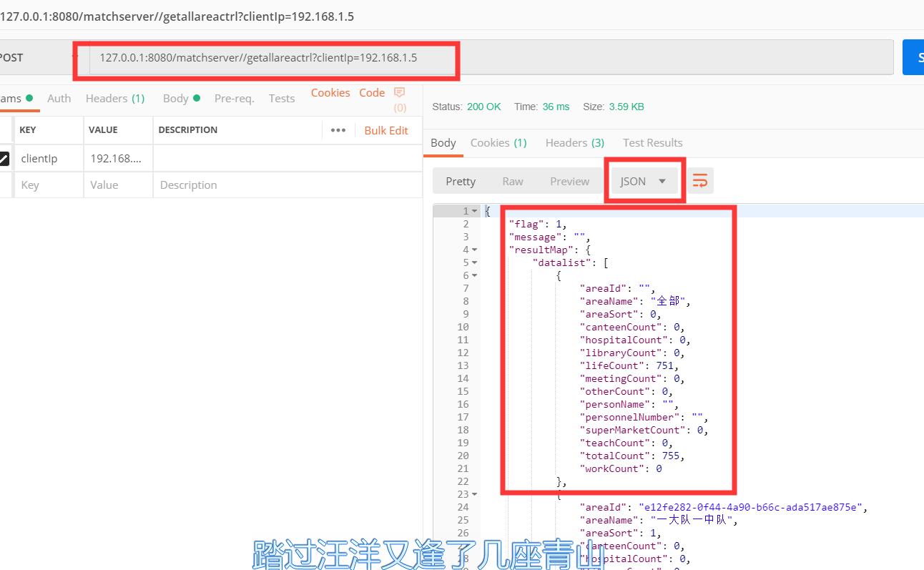Click the request URL input field
The image size is (924, 570).
click(491, 57)
